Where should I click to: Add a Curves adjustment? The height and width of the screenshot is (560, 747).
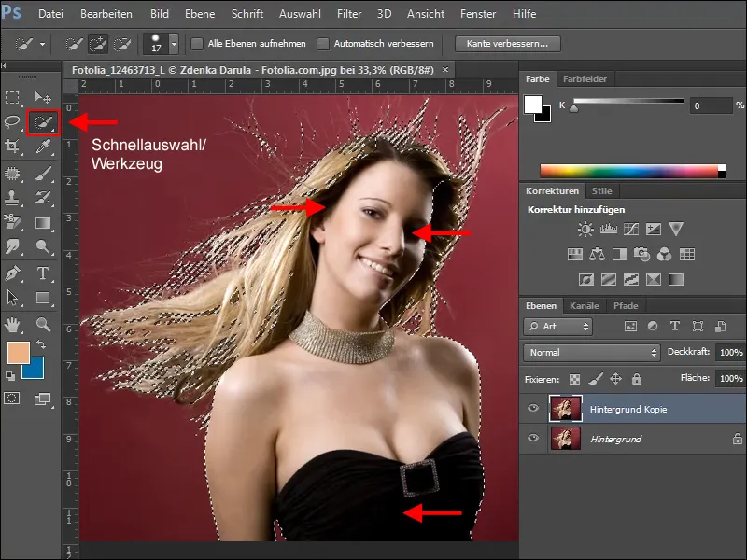click(x=631, y=229)
